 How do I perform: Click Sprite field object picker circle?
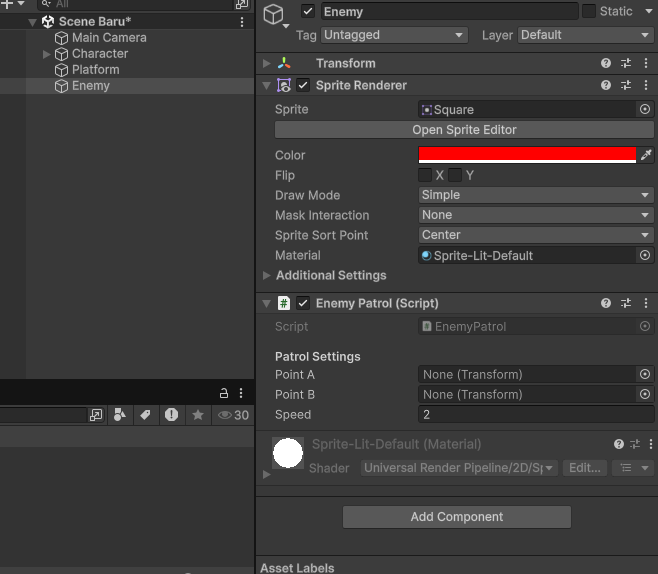point(645,109)
